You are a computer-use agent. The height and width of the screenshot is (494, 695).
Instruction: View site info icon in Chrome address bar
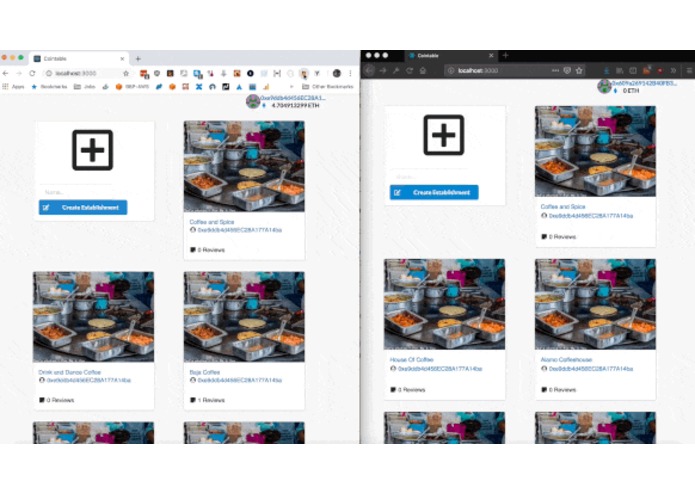tap(49, 73)
